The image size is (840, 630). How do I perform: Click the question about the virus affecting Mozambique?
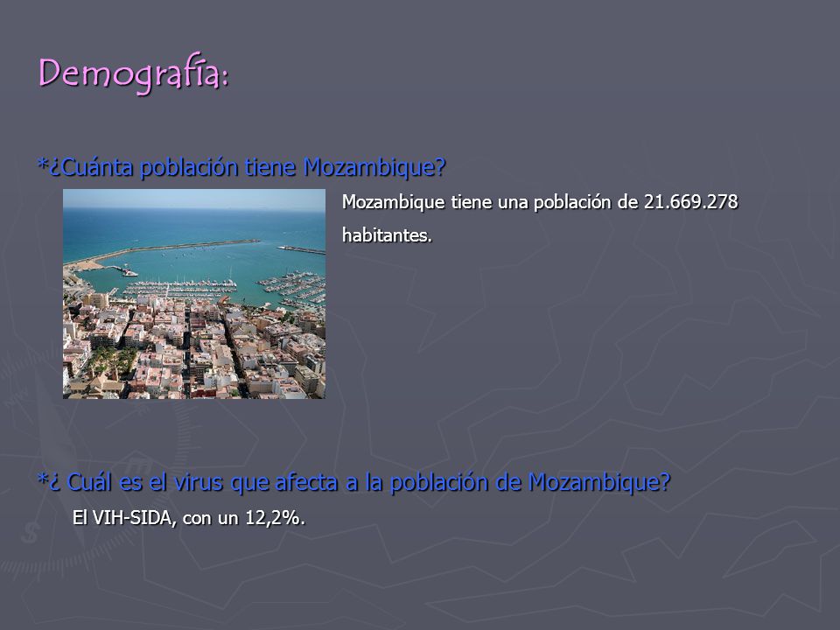(x=354, y=482)
